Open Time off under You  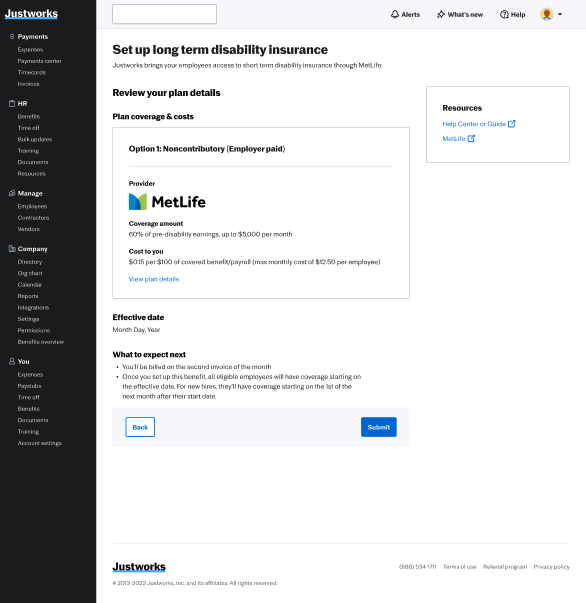[28, 397]
